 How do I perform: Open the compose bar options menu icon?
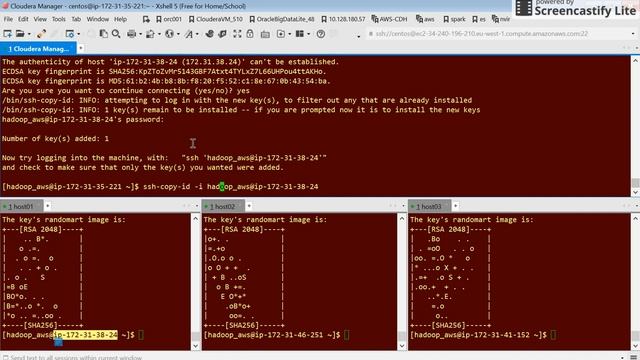[633, 357]
